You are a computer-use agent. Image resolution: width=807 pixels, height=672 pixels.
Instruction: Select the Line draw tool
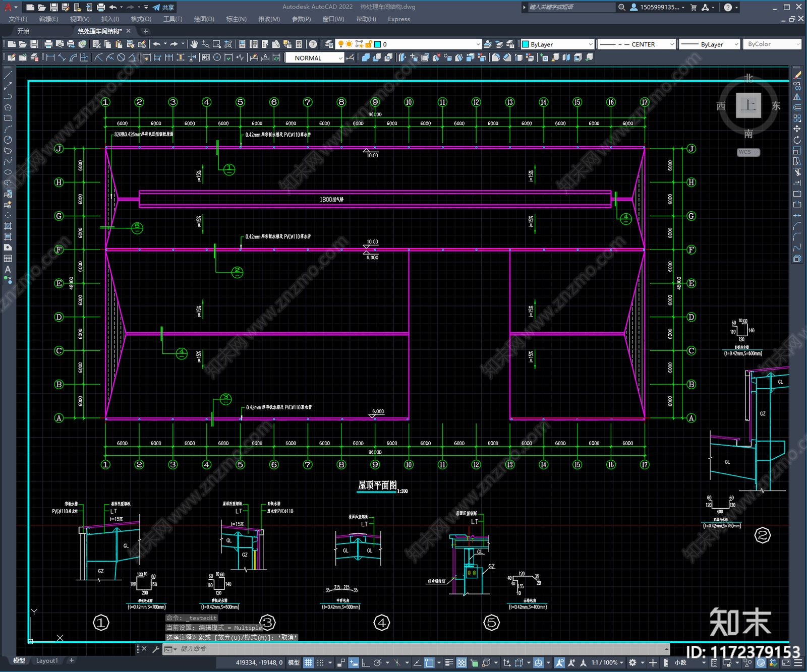click(8, 75)
